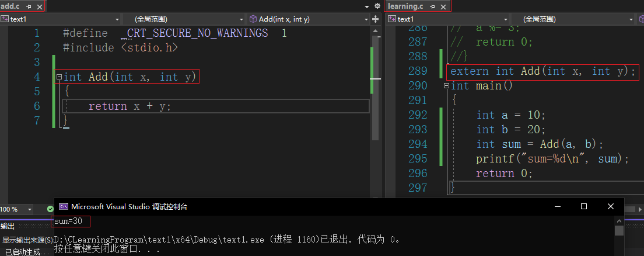
Task: Click line number 294 in learning.c
Action: tap(418, 144)
